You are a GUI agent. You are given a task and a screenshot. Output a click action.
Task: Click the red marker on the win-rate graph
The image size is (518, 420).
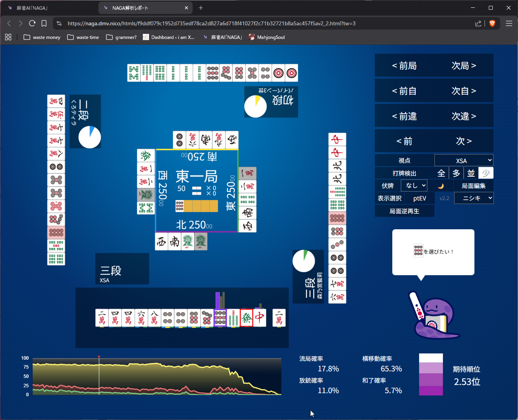(99, 357)
